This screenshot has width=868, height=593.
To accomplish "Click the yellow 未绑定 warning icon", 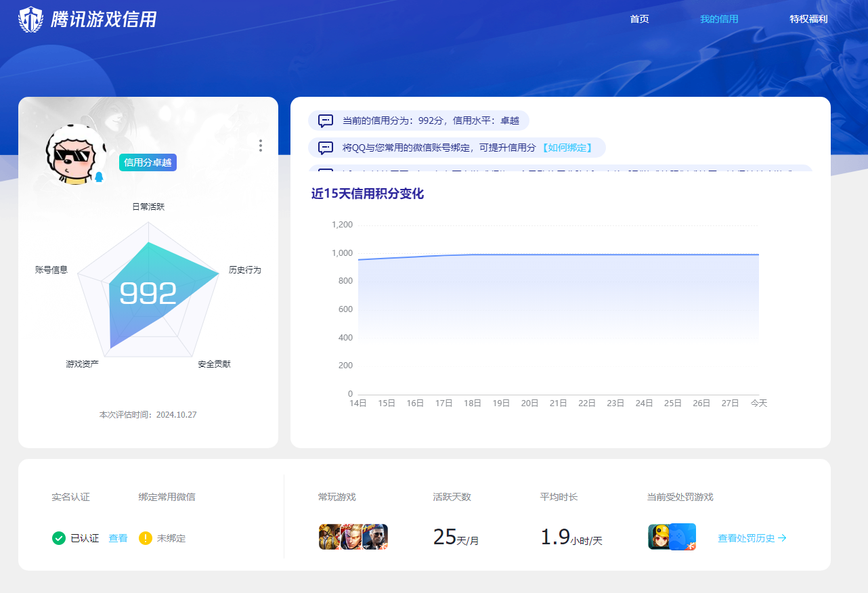I will [146, 538].
